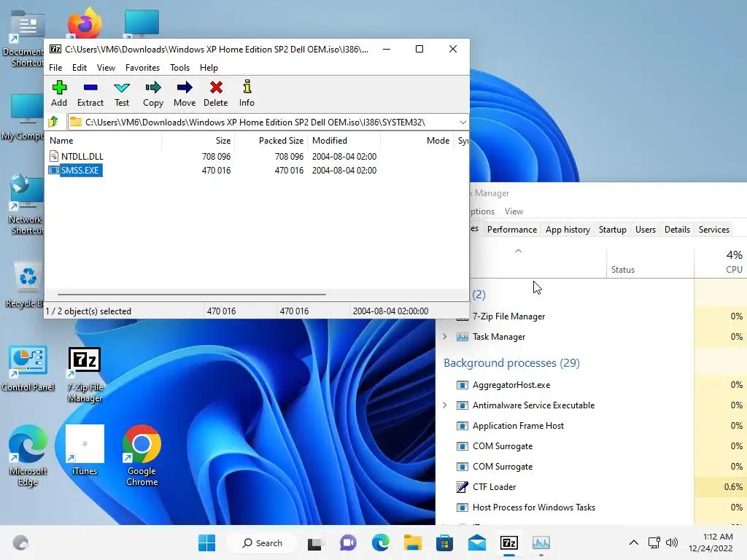The image size is (747, 560).
Task: Click the Extract toolbar icon
Action: click(x=90, y=93)
